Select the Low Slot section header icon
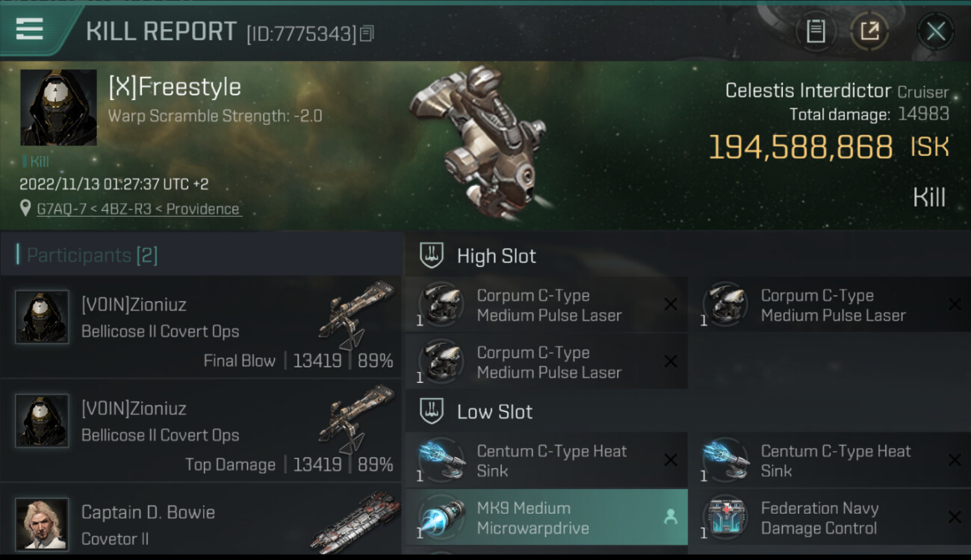Image resolution: width=971 pixels, height=560 pixels. [432, 411]
